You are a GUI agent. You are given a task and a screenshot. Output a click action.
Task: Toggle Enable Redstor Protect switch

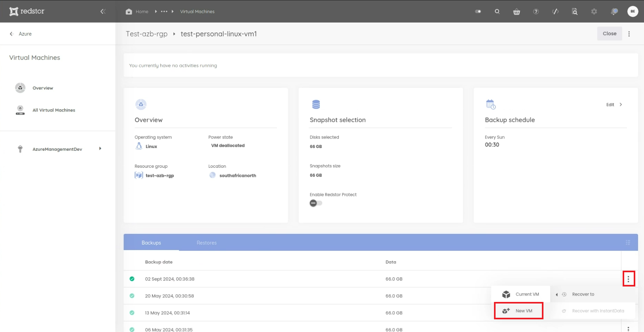316,203
